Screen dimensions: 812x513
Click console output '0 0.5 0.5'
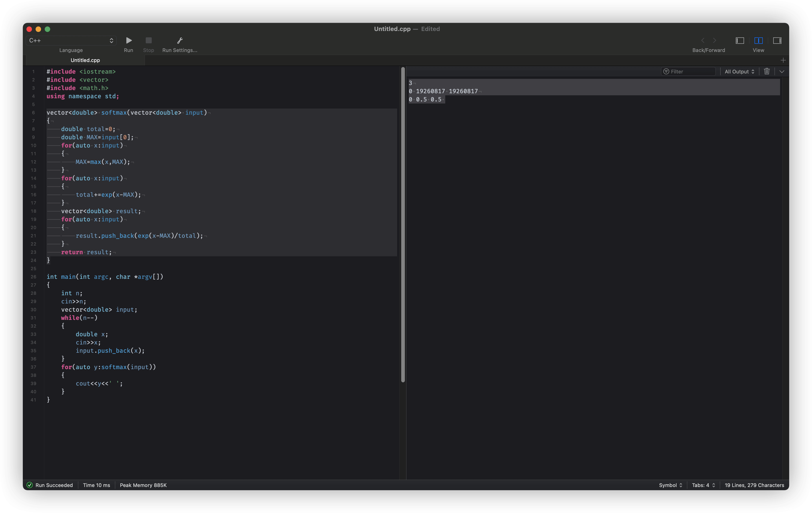point(425,99)
